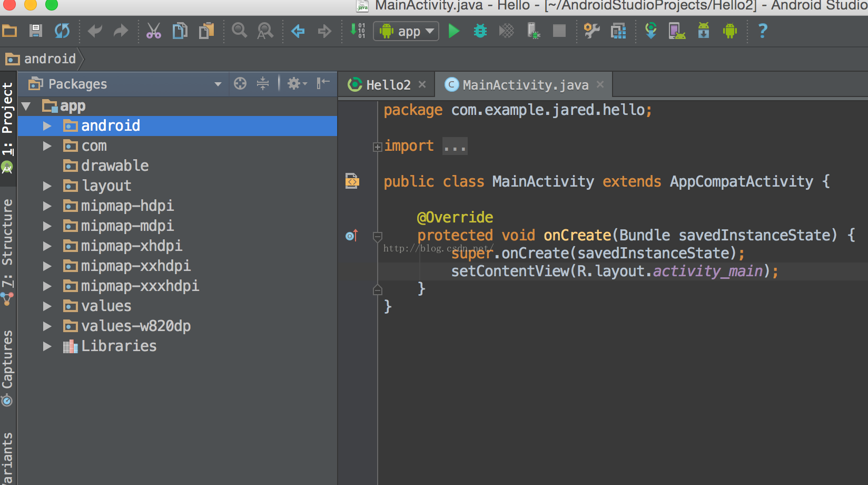The image size is (868, 485).
Task: Navigate back with the blue left arrow
Action: pyautogui.click(x=298, y=31)
